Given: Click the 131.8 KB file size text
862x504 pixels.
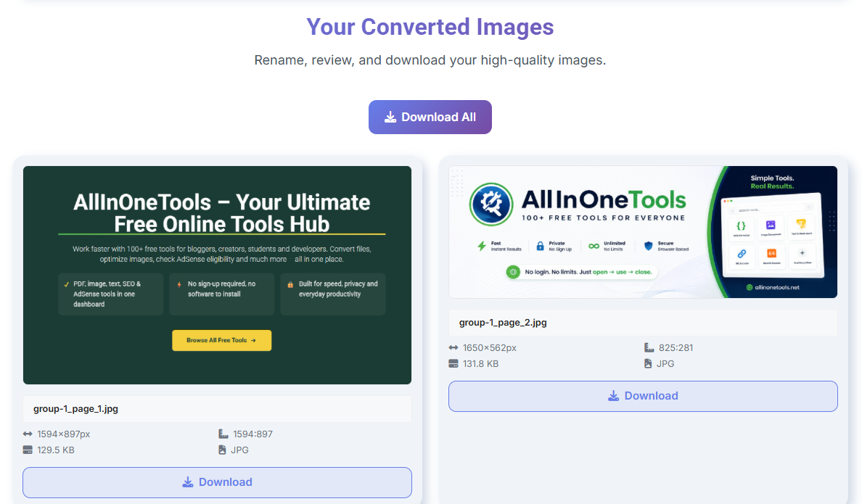Looking at the screenshot, I should click(x=480, y=364).
